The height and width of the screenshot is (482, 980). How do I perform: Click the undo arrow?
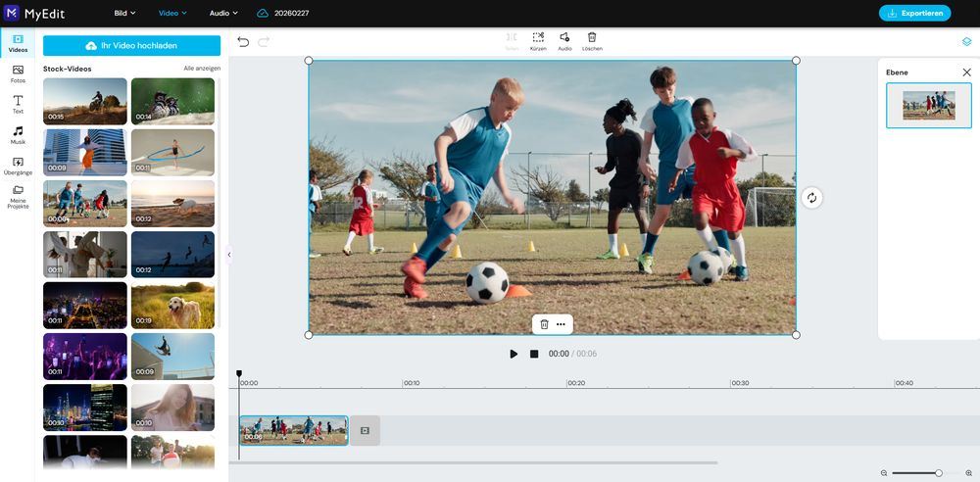pyautogui.click(x=243, y=42)
